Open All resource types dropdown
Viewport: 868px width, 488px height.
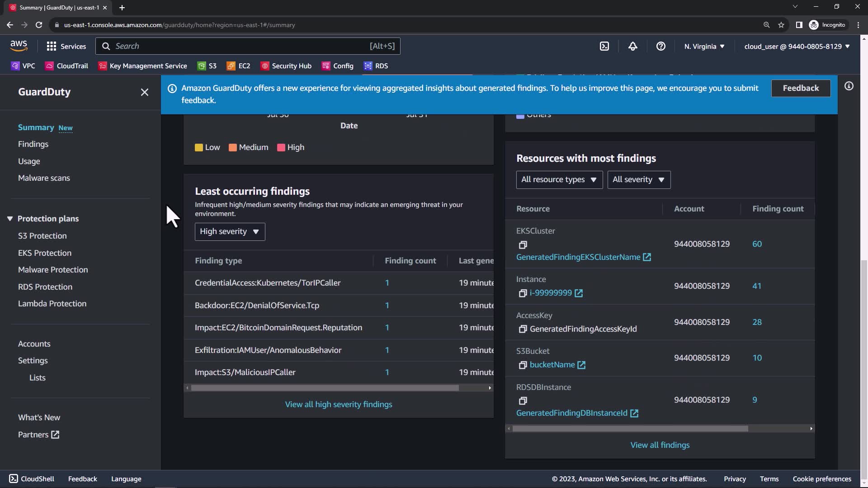click(559, 180)
